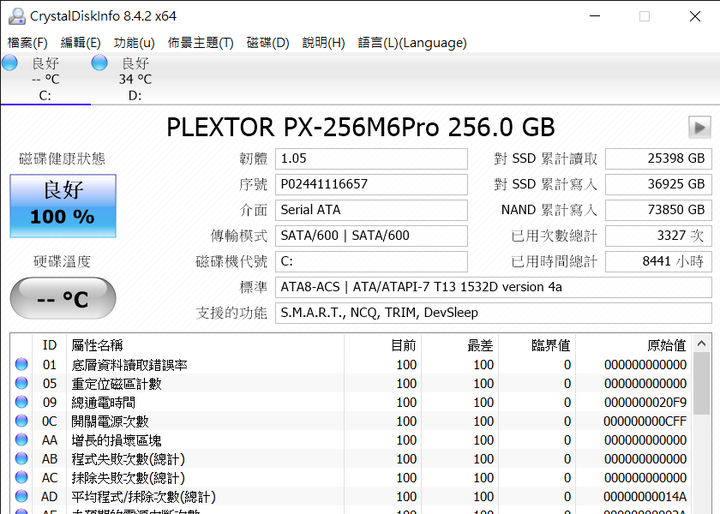The width and height of the screenshot is (720, 514).
Task: Click power on count value 3327 次
Action: point(658,236)
